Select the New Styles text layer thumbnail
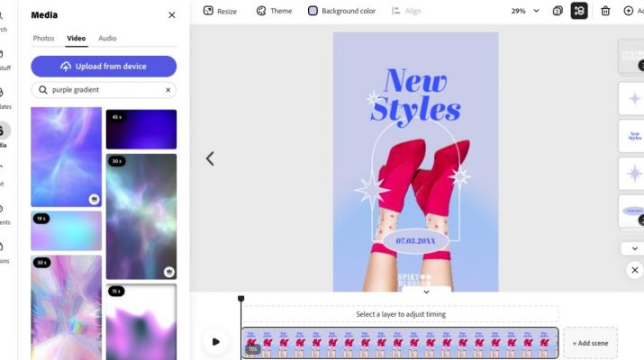Image resolution: width=644 pixels, height=360 pixels. [x=632, y=136]
